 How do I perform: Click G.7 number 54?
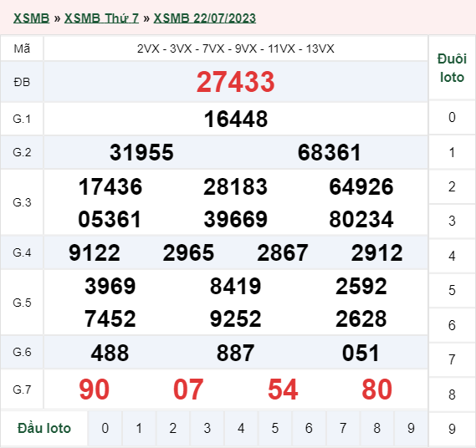click(283, 389)
